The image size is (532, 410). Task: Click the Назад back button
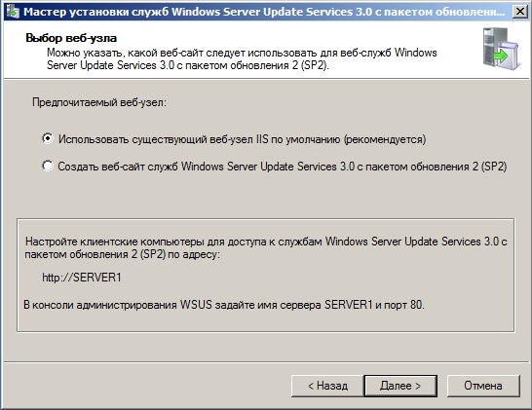327,386
